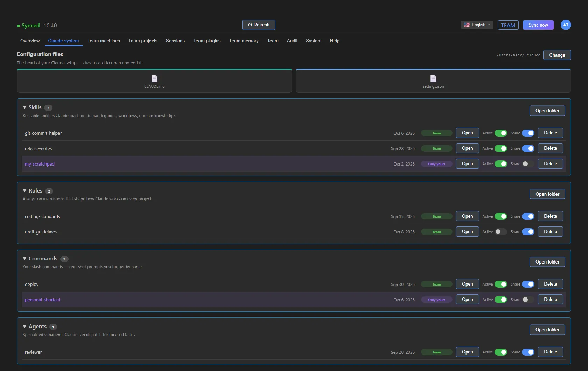Click the Synced status indicator

pos(28,26)
